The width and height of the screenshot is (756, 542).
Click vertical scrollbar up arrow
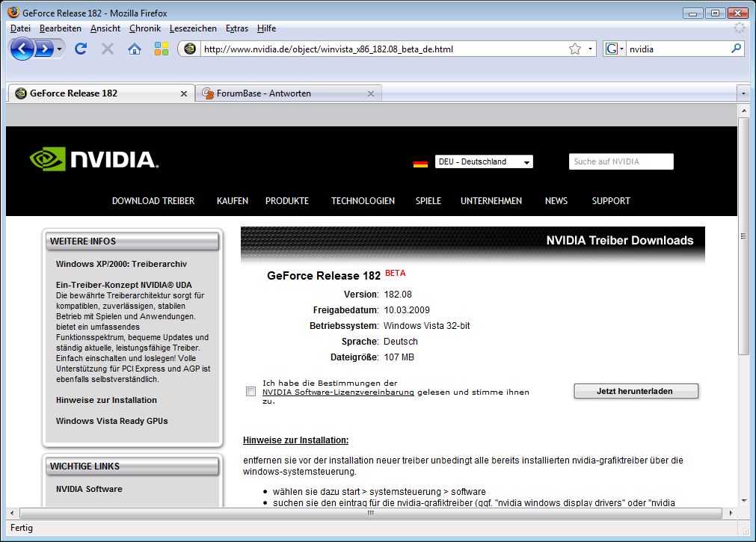coord(743,111)
